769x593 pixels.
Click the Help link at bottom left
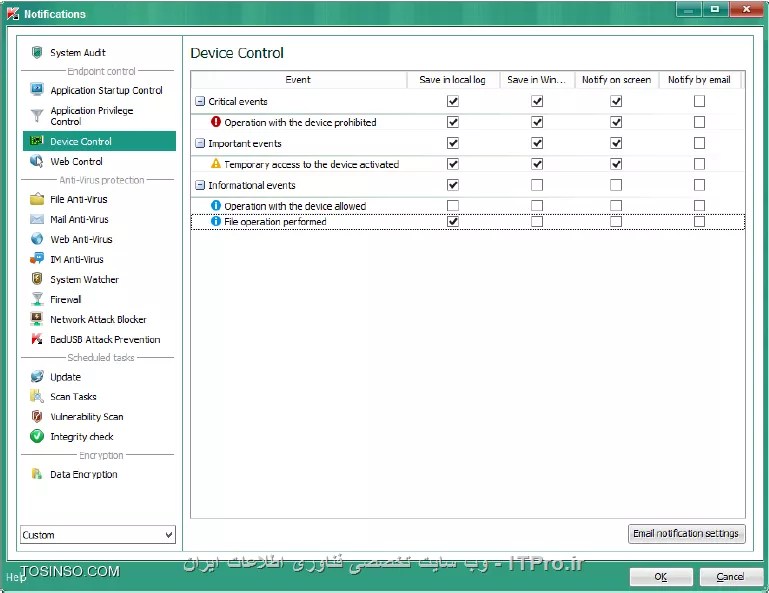(16, 577)
